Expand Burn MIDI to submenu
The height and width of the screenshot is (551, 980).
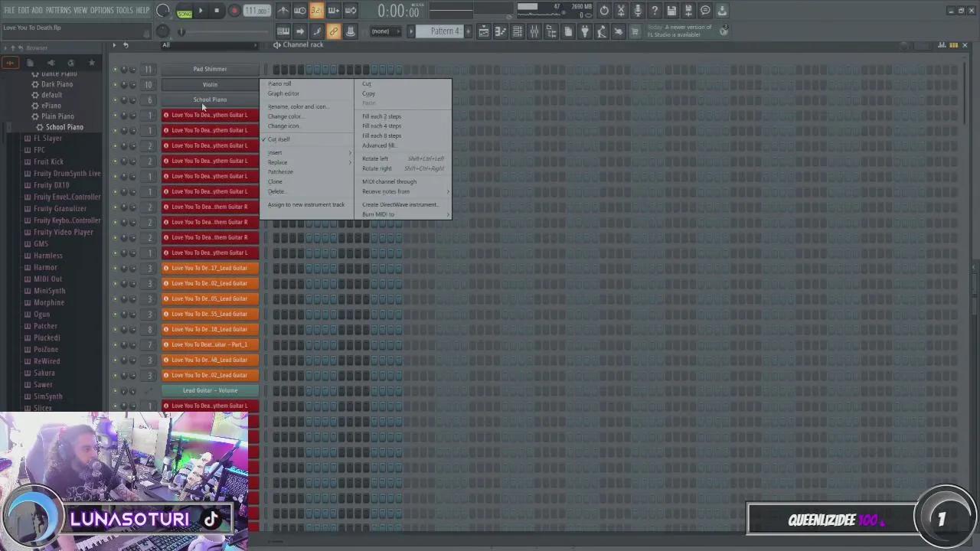pos(403,214)
